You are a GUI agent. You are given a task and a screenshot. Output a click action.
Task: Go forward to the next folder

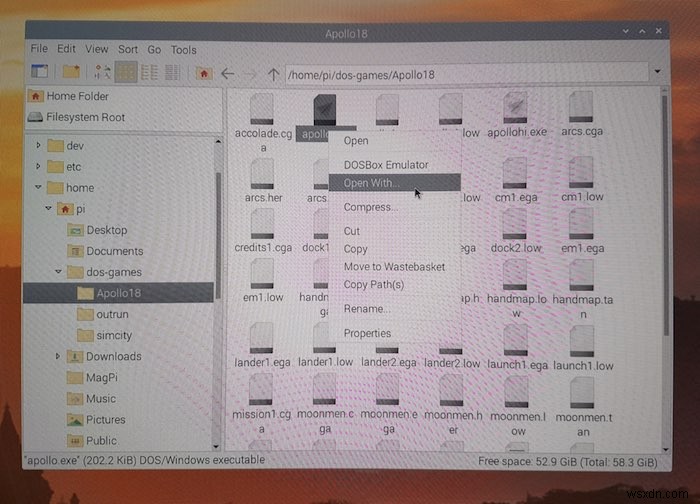[x=250, y=74]
